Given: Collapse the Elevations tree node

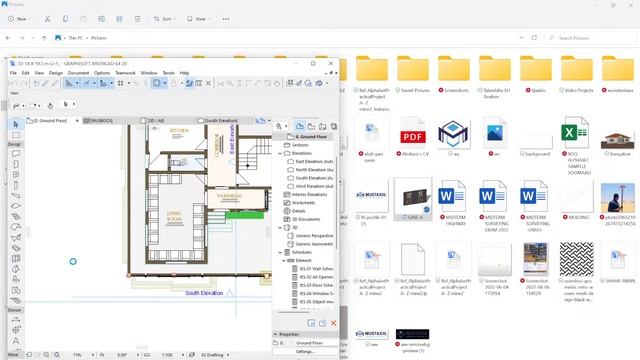Looking at the screenshot, I should tap(280, 153).
